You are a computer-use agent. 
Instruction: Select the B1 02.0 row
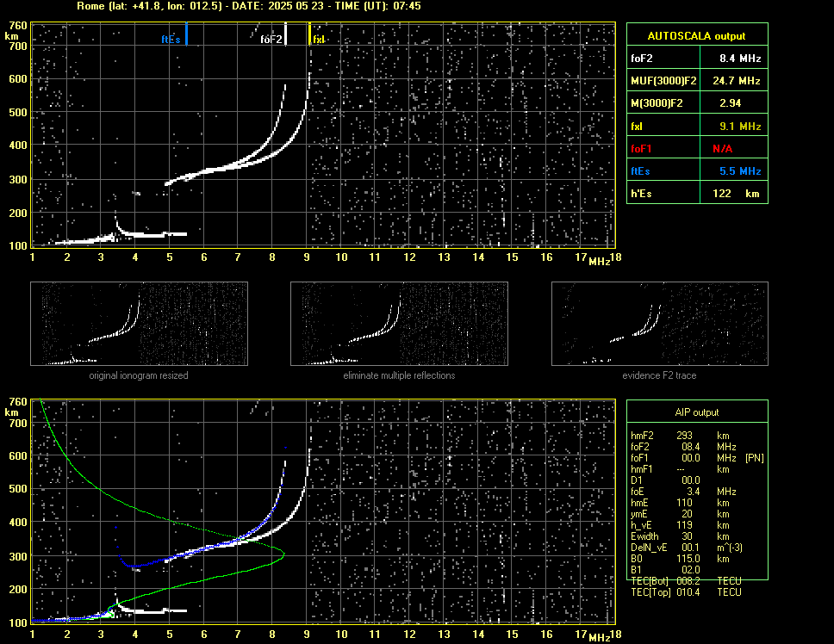665,570
